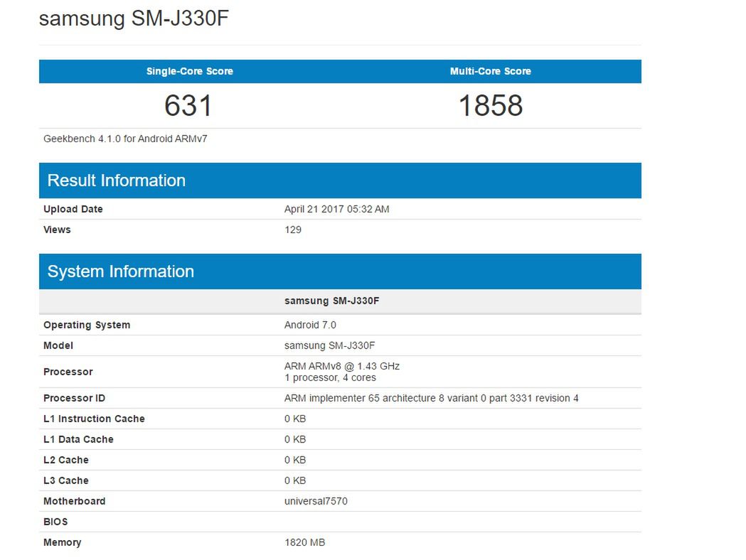Click the System Information section header
Screen dimensions: 746x560
pyautogui.click(x=120, y=271)
